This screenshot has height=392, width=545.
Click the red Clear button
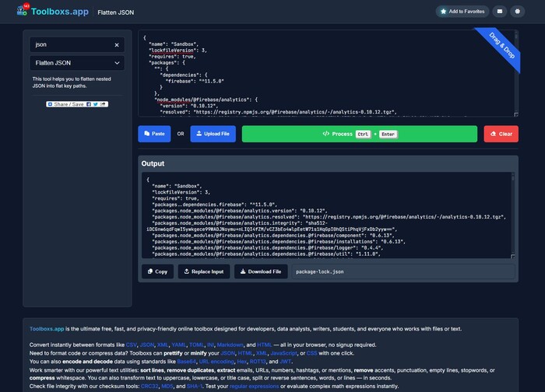[501, 134]
